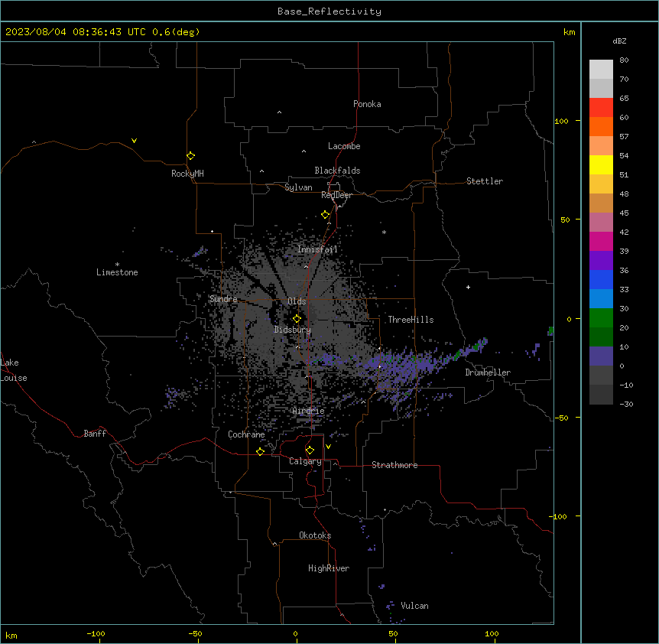Click the Blackfalds town label

point(337,171)
